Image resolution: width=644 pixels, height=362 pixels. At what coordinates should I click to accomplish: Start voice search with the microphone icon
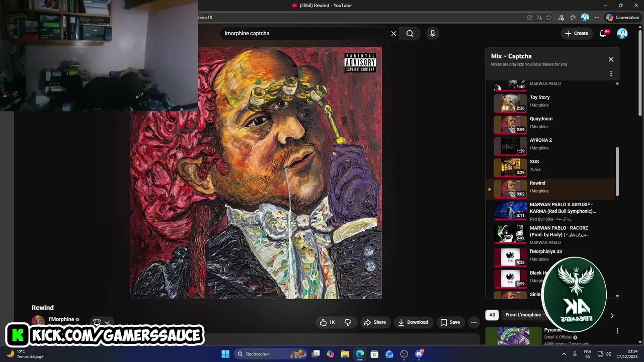[432, 34]
